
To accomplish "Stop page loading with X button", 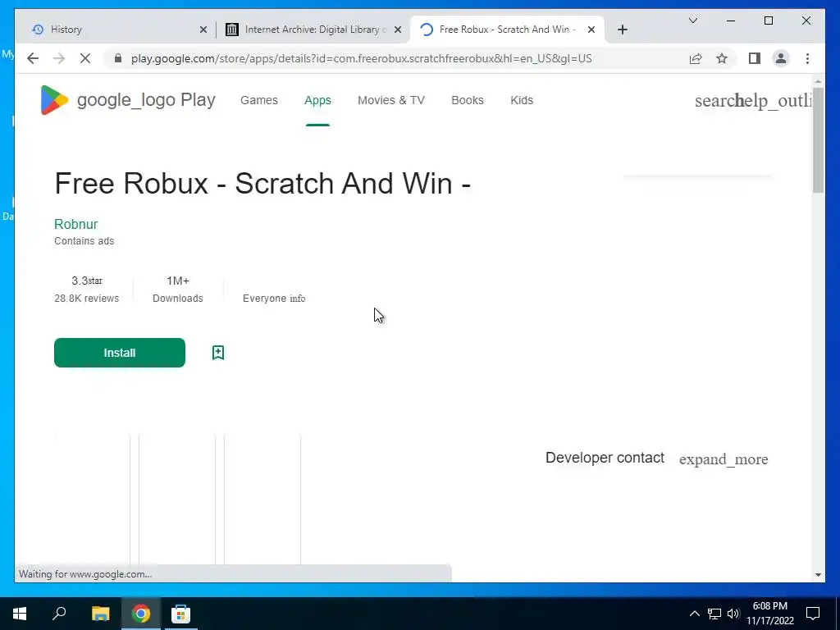I will (85, 58).
